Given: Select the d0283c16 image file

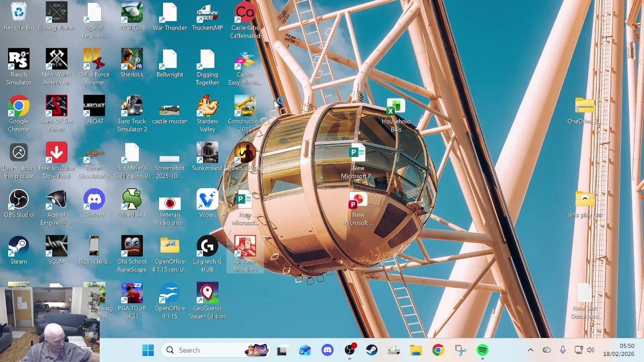Looking at the screenshot, I should pyautogui.click(x=94, y=251).
